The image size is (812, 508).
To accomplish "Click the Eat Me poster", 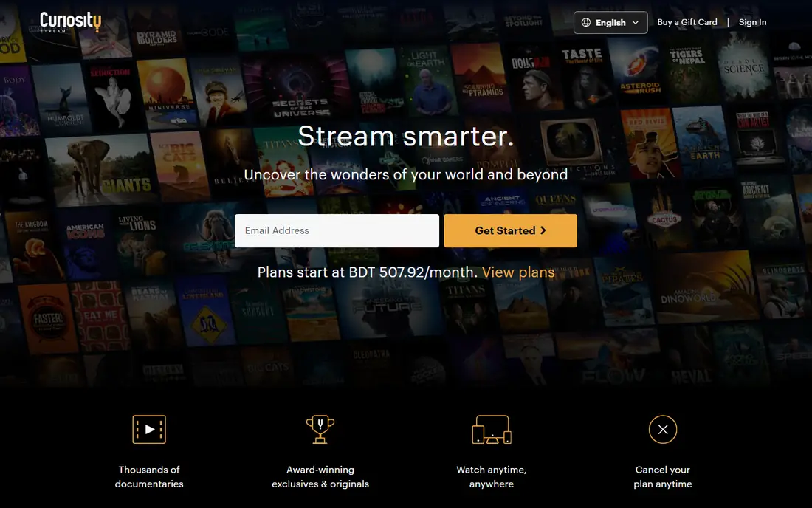I will [100, 316].
